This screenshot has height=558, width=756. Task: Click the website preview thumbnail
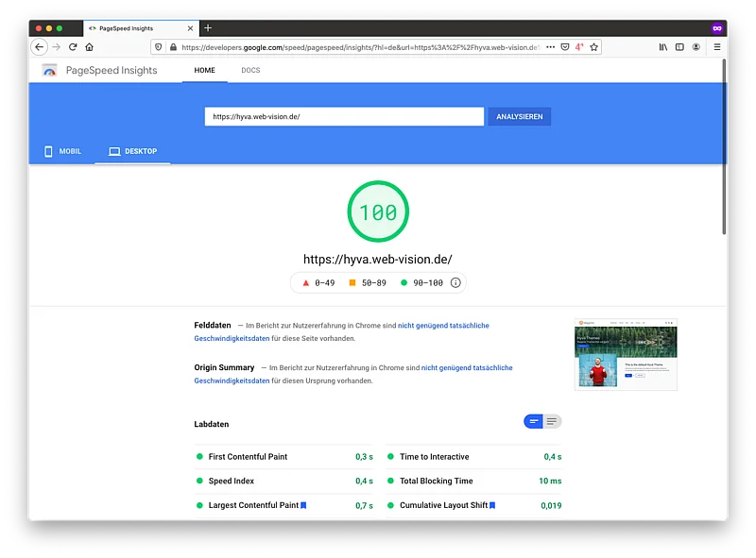click(x=626, y=354)
